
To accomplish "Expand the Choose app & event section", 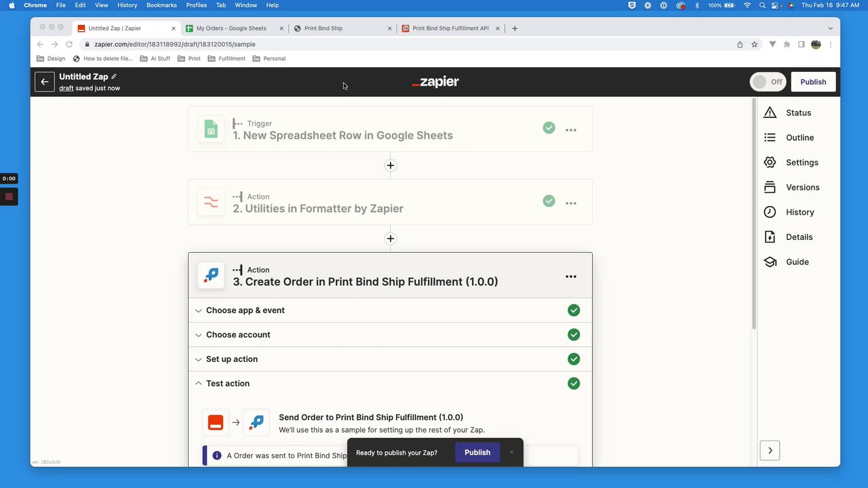I will 390,310.
